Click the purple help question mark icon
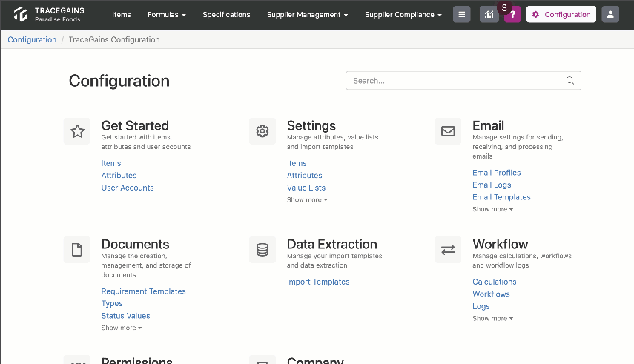The width and height of the screenshot is (634, 364). [512, 15]
